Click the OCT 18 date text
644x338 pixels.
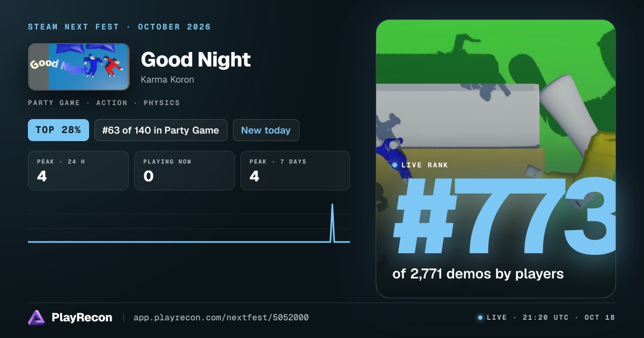599,318
